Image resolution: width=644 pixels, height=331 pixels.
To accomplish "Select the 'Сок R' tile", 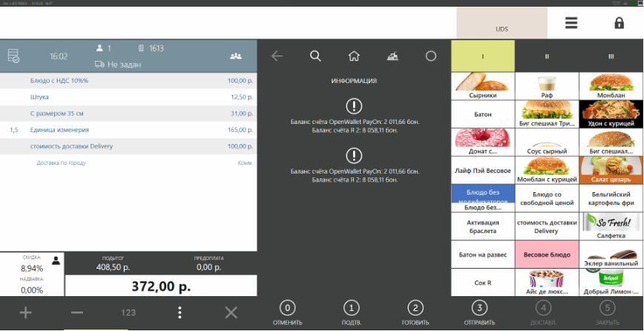I will pos(483,283).
